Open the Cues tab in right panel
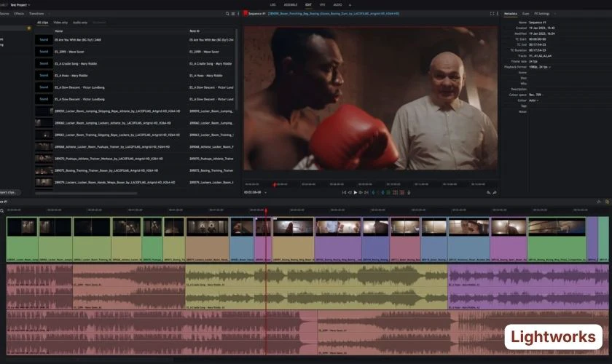612x364 pixels. pos(526,14)
